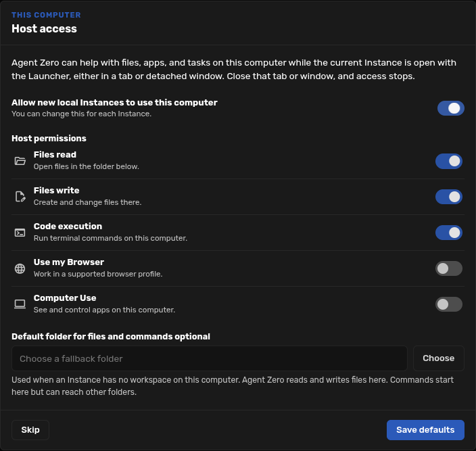Click 'Default folder for files and commands optional' label

tap(111, 337)
